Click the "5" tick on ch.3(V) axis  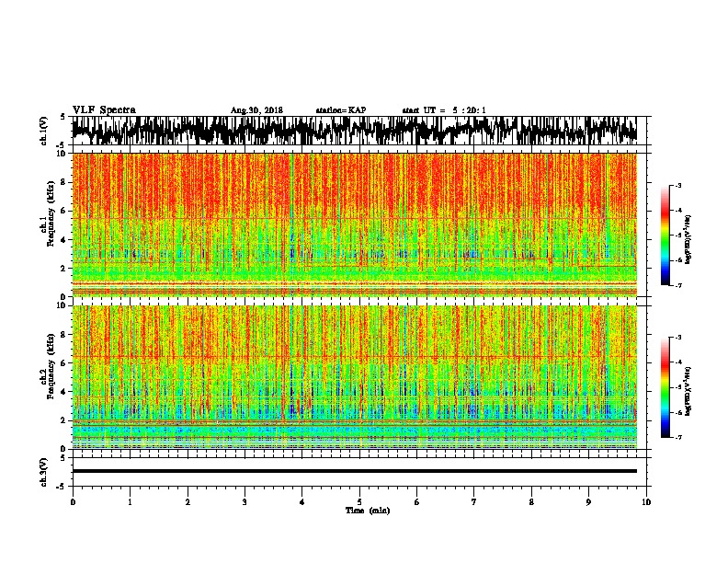point(63,458)
